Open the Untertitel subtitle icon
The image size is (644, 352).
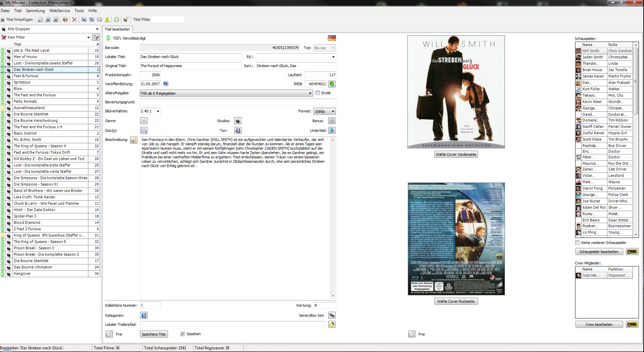coord(332,131)
